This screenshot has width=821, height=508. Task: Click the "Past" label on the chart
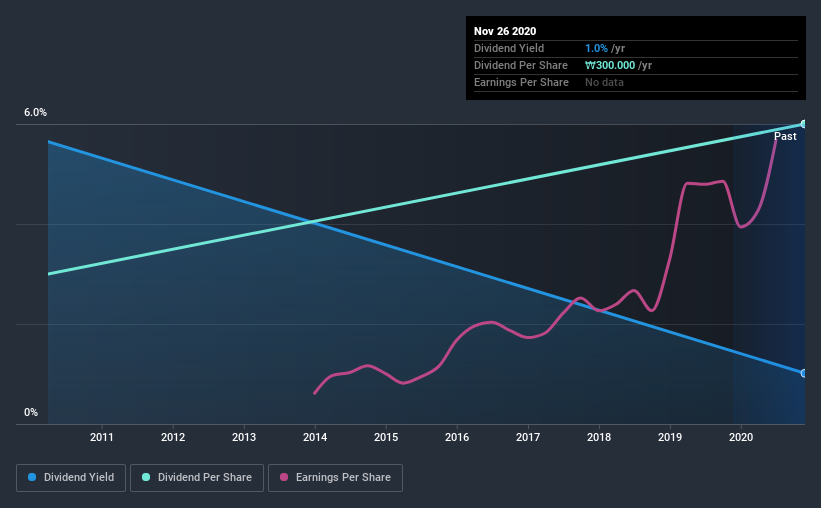785,136
